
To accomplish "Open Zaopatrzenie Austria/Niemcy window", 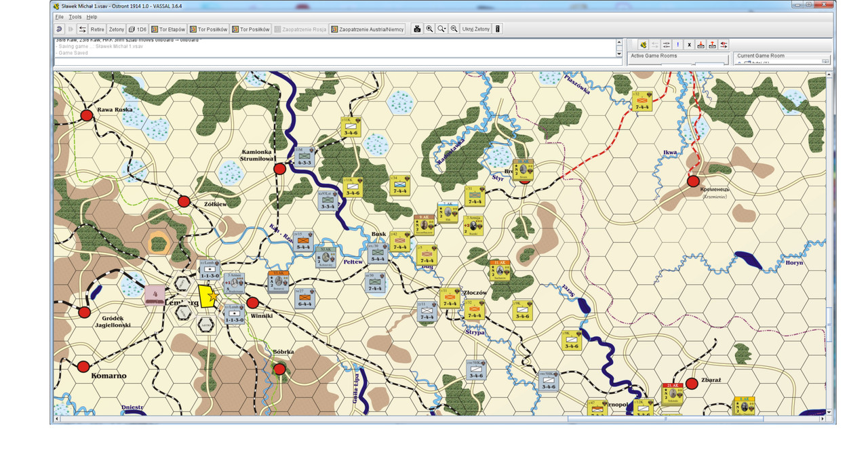I will [x=368, y=29].
